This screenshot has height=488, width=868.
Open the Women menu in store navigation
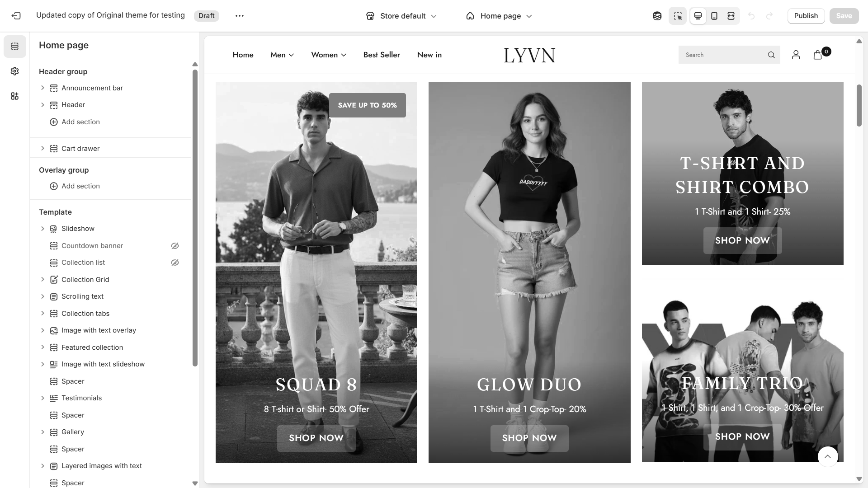coord(329,55)
